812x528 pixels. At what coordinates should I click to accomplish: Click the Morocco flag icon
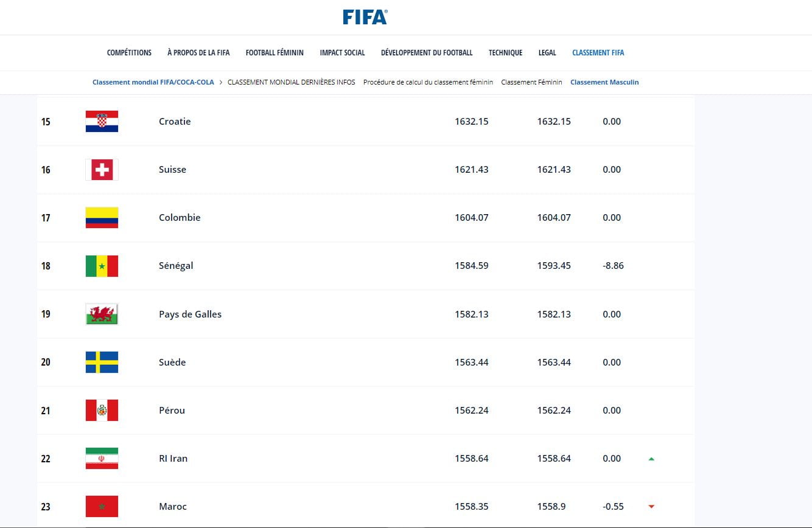102,506
